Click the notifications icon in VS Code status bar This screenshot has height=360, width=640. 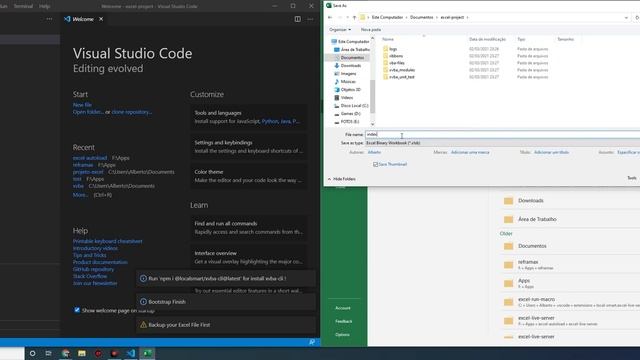(x=312, y=342)
